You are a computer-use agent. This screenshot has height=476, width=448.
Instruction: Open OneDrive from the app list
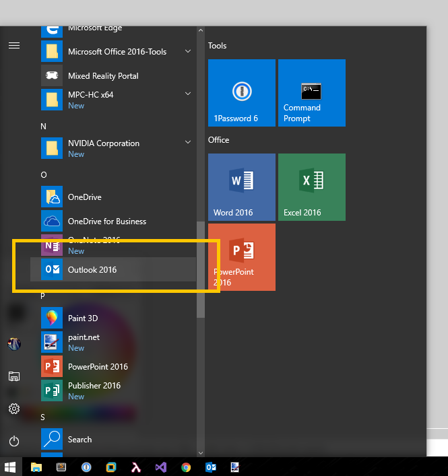click(x=113, y=197)
